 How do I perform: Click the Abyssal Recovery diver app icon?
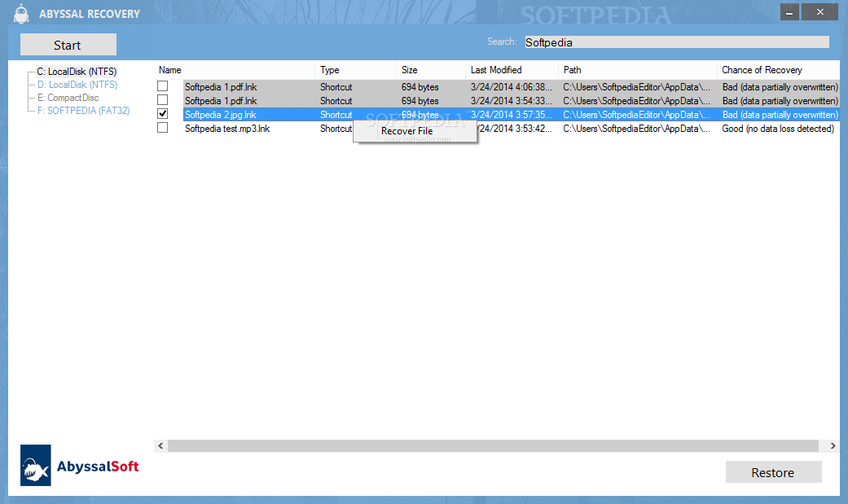coord(21,14)
